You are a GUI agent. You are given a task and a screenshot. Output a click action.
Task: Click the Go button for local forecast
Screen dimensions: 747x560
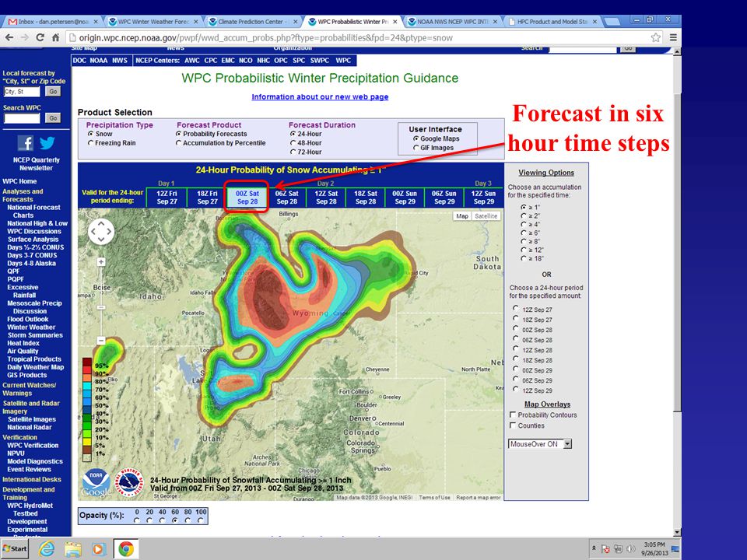(x=53, y=92)
